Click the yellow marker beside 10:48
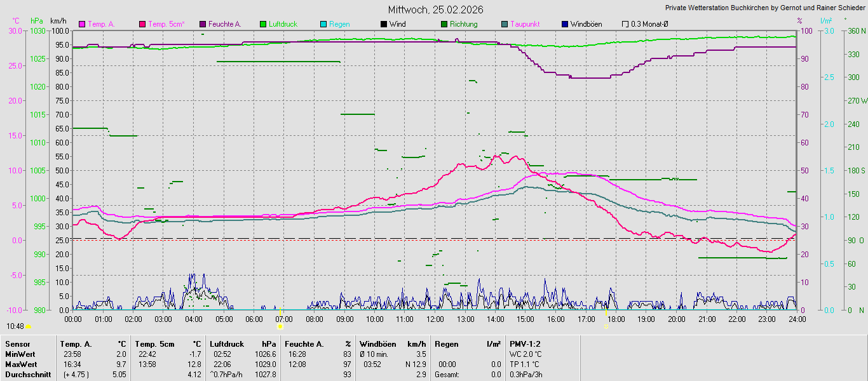 pos(28,326)
